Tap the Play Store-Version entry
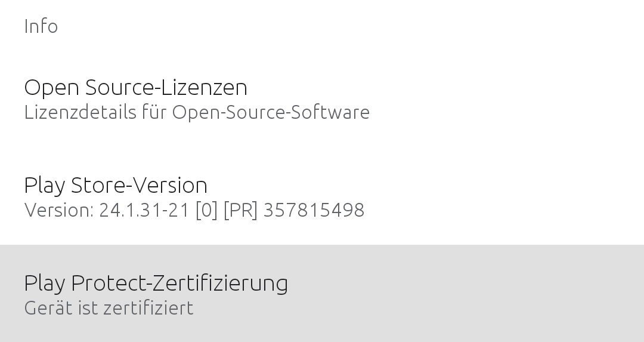This screenshot has width=644, height=342. click(322, 196)
